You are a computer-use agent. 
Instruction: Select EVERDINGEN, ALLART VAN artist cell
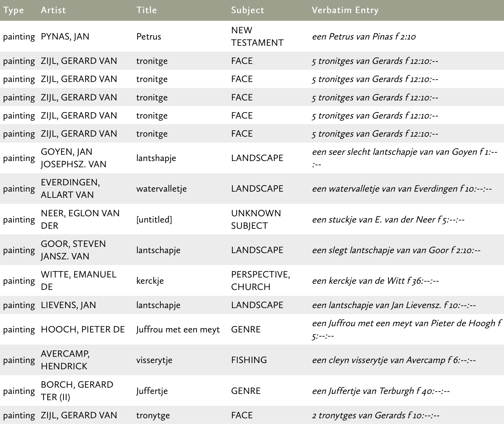(x=70, y=188)
